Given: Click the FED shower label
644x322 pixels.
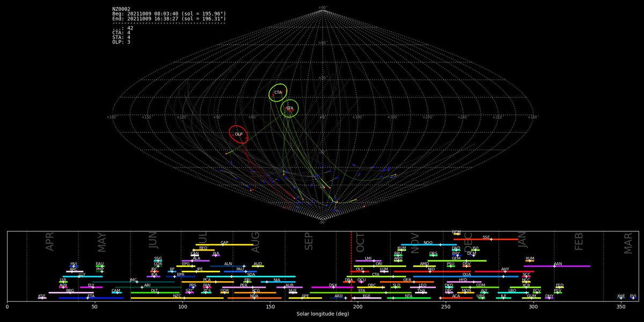Looking at the screenshot, I should pos(560,286).
